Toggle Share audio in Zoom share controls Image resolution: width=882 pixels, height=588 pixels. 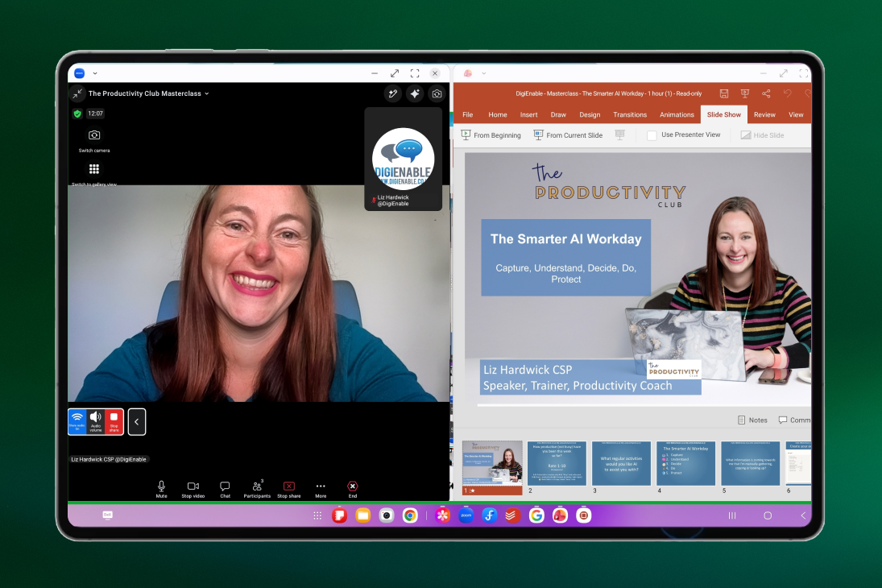[77, 421]
